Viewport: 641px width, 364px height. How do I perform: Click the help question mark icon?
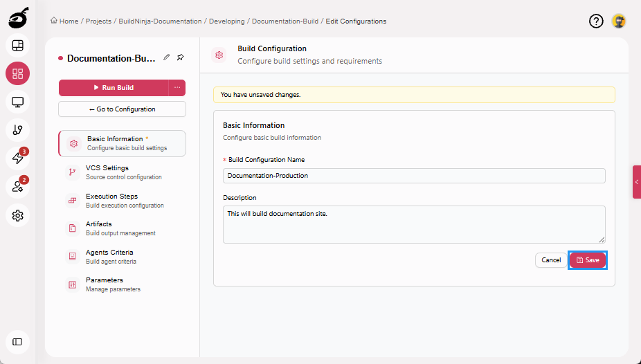click(596, 21)
